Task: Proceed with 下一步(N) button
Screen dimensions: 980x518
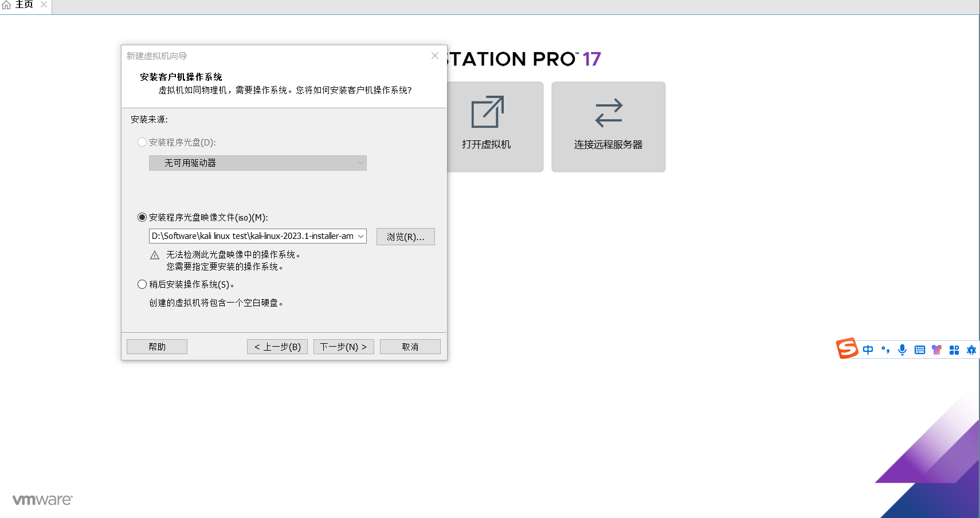Action: click(x=343, y=347)
